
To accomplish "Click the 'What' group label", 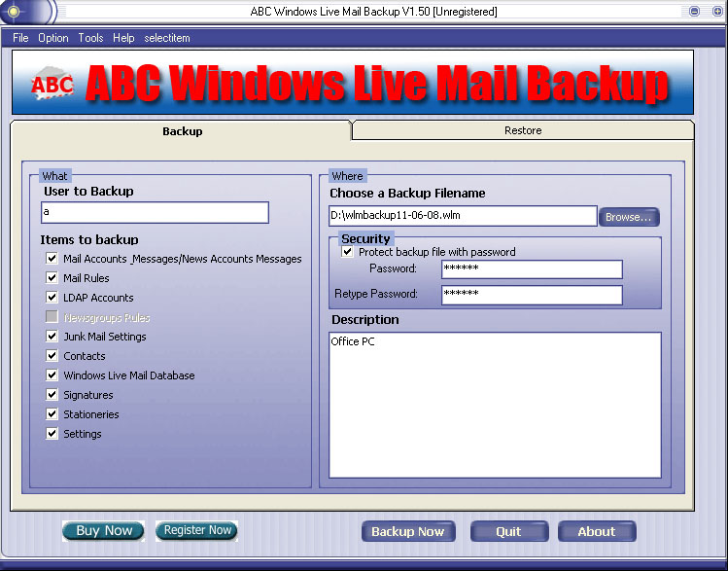I will [54, 176].
